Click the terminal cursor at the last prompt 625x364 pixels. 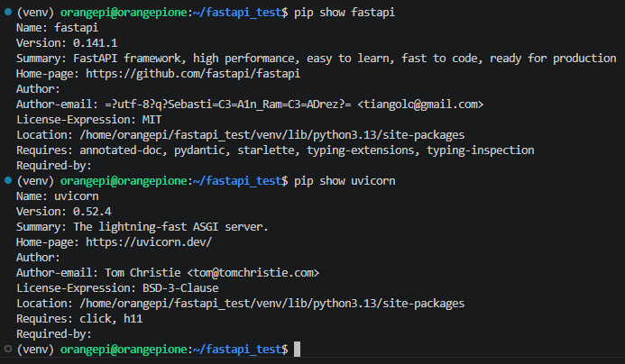point(297,350)
